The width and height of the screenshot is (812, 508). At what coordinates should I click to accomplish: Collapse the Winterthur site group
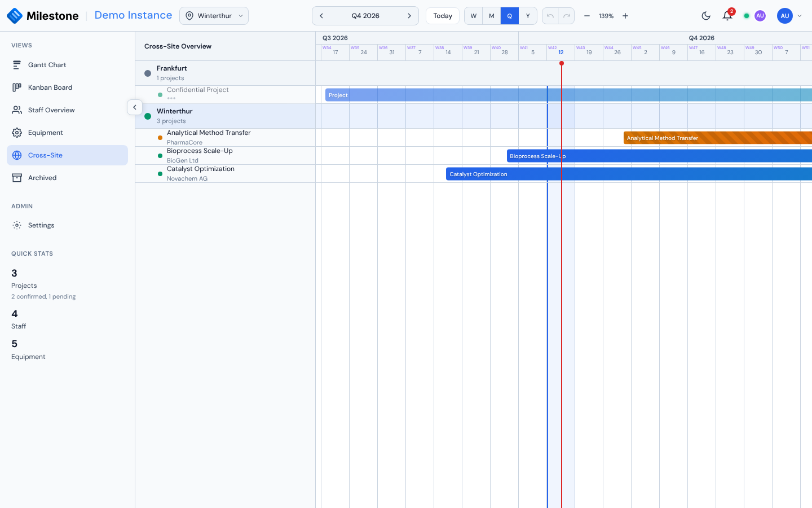point(226,116)
